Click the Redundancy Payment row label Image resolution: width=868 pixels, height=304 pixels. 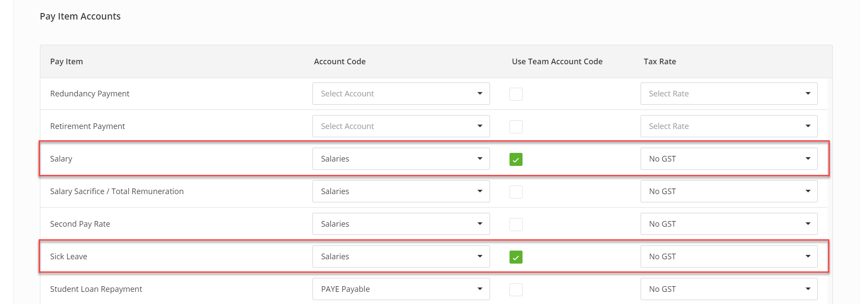(90, 94)
